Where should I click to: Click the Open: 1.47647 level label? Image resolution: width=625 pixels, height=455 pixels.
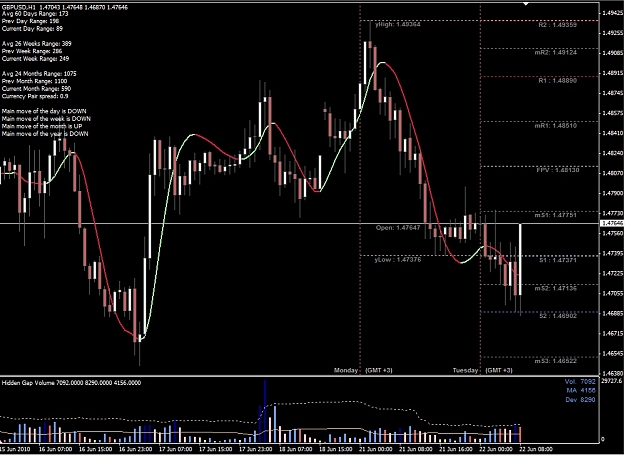398,228
